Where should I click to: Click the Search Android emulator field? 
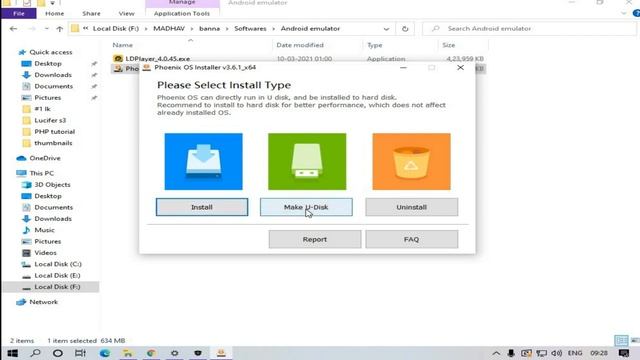529,29
